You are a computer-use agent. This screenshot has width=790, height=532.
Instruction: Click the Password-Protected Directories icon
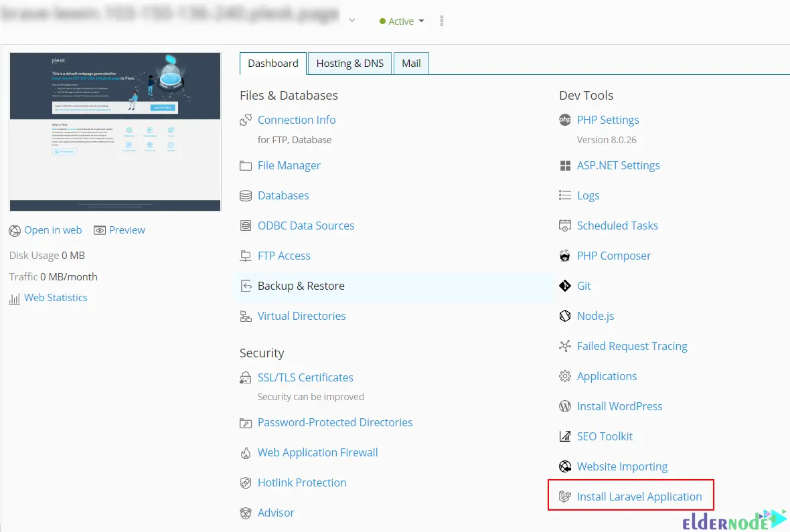[x=246, y=423]
